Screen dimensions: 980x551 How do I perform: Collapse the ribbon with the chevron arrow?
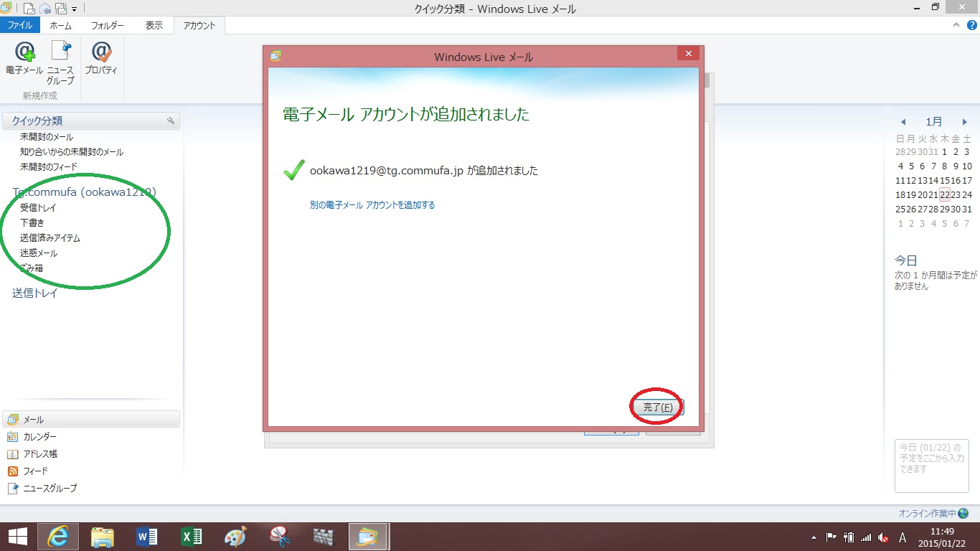(x=956, y=25)
